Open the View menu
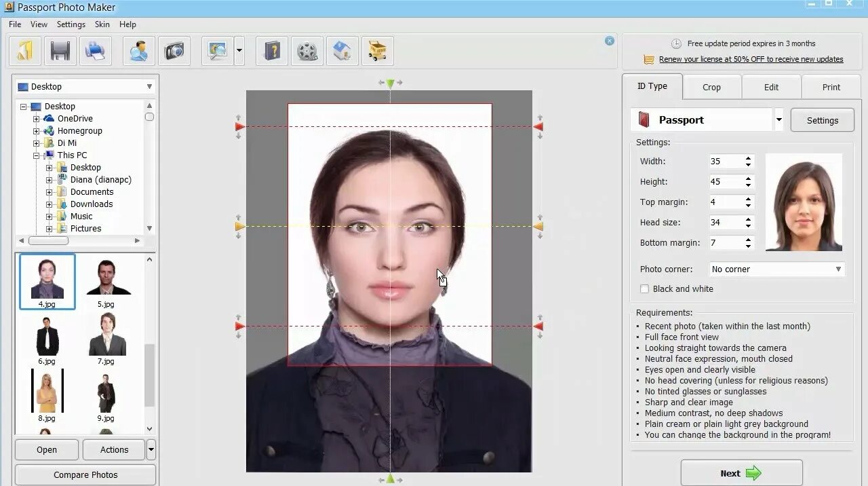868x486 pixels. tap(39, 24)
